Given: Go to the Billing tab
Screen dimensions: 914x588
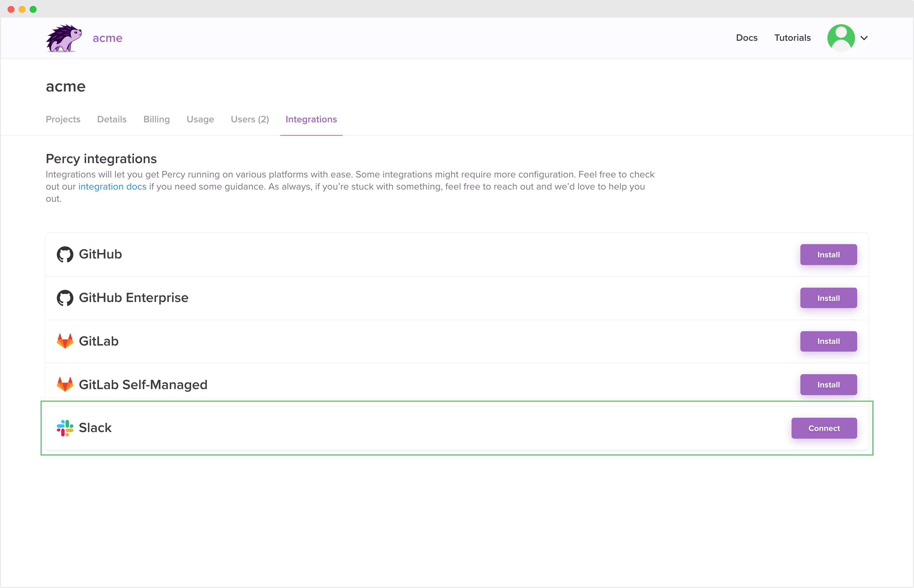Looking at the screenshot, I should point(156,120).
